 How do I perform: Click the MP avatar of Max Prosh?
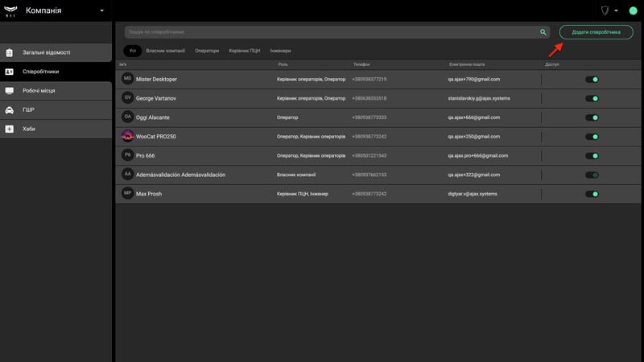[x=128, y=193]
